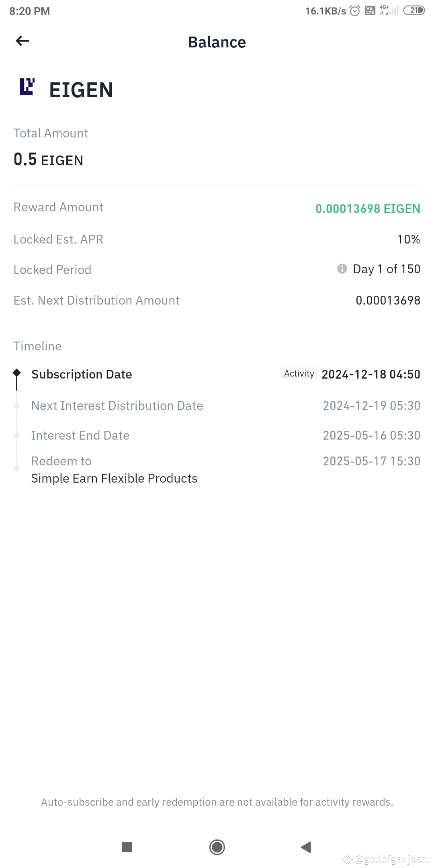Open the Locked Period info icon
The image size is (434, 868).
coord(342,268)
